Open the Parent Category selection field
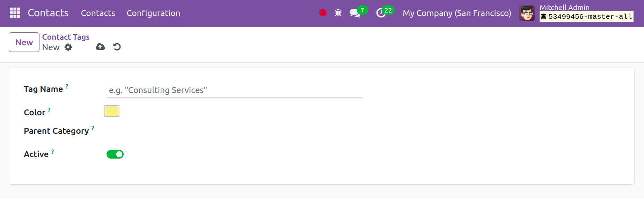Image resolution: width=644 pixels, height=199 pixels. tap(234, 131)
